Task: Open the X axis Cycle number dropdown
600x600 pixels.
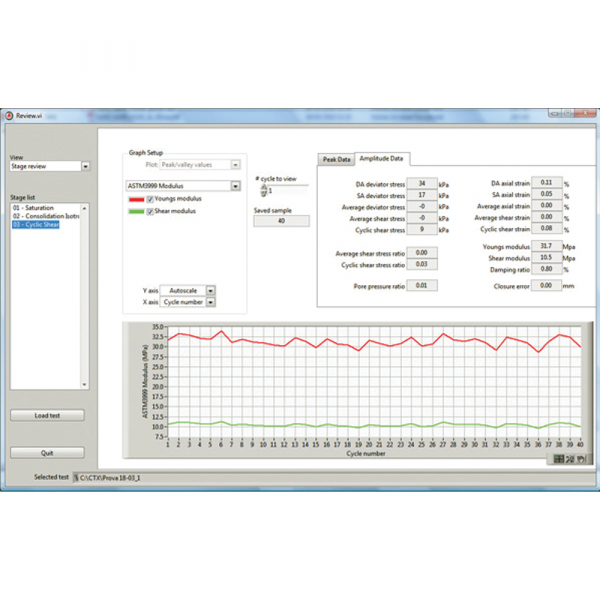Action: 210,302
